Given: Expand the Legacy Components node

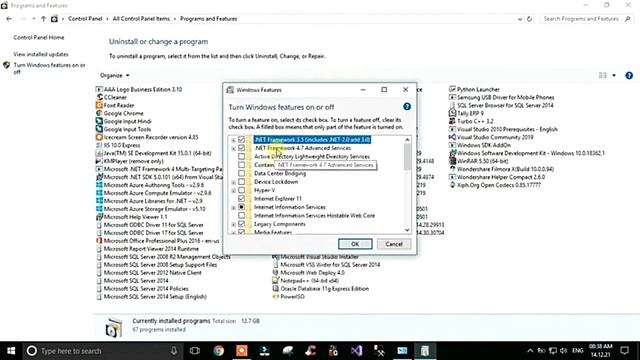Looking at the screenshot, I should 233,224.
